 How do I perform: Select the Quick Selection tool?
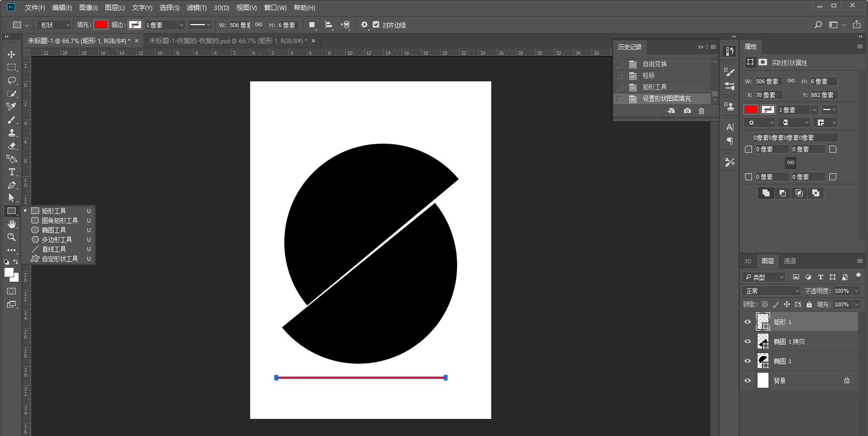(11, 93)
